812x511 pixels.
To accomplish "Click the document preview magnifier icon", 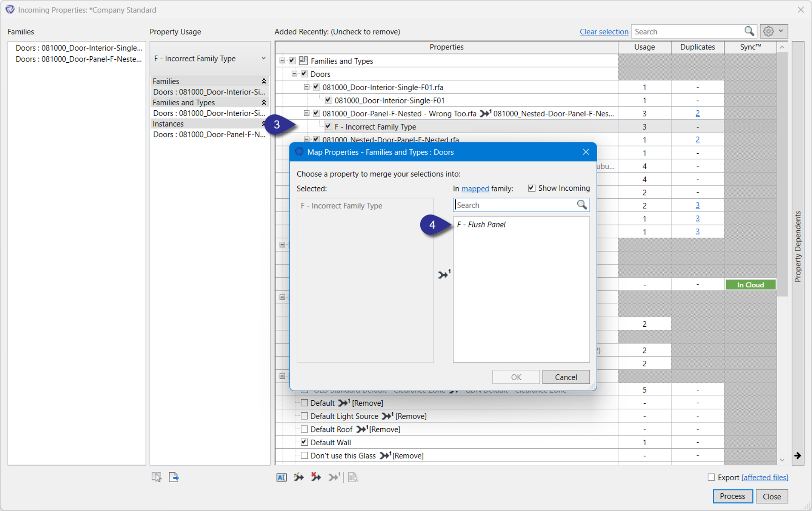I will (x=353, y=477).
